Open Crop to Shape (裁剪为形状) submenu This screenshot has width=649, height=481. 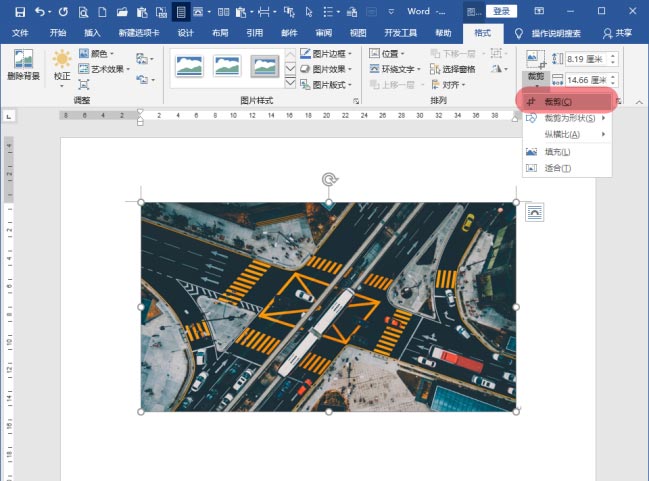567,118
